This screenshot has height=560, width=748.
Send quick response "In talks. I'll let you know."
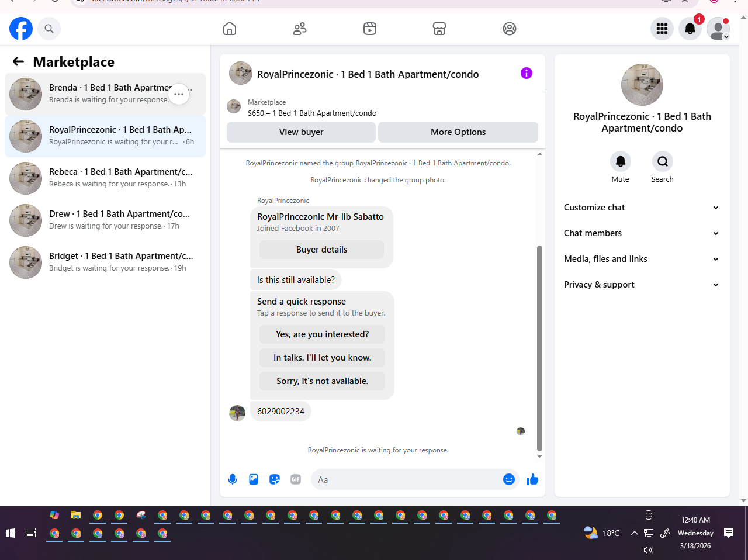point(322,358)
